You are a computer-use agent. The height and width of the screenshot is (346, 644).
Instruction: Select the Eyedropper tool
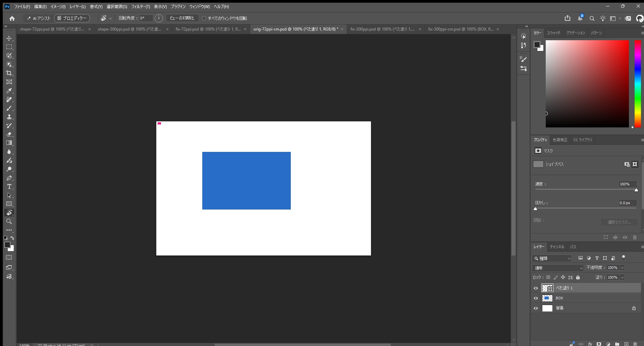tap(9, 91)
